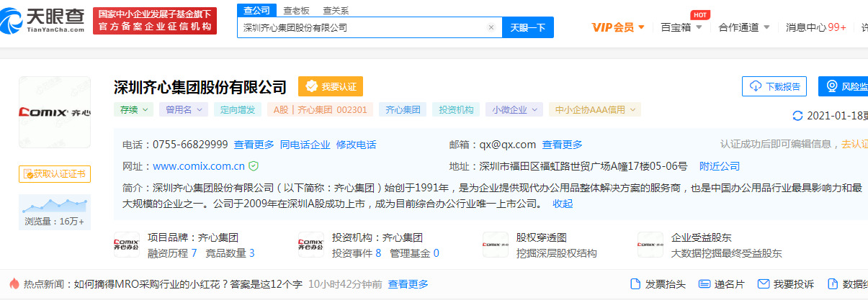
Task: Collapse the company intro with 收起
Action: coord(563,204)
